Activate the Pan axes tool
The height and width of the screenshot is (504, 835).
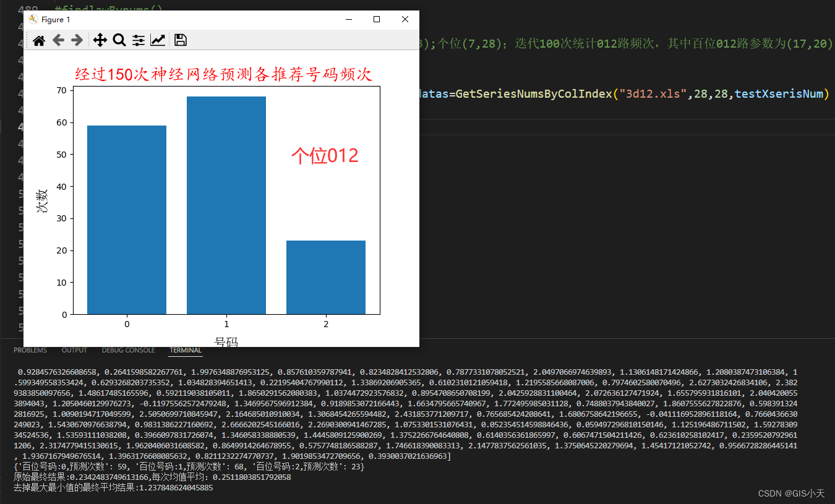tap(100, 40)
